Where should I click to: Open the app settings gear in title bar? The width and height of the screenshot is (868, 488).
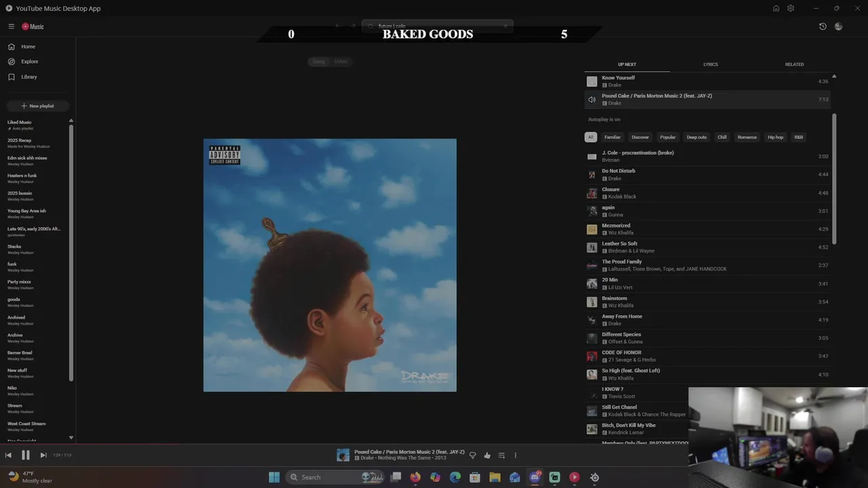click(791, 8)
